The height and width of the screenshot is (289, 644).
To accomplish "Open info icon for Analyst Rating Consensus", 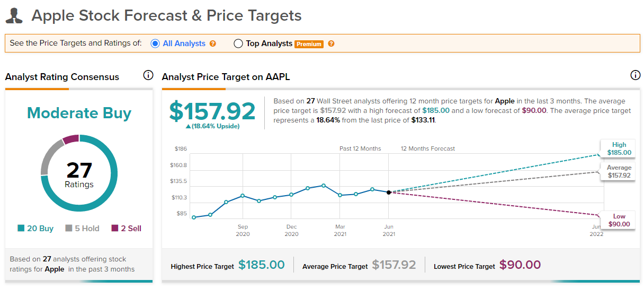I will pyautogui.click(x=148, y=75).
